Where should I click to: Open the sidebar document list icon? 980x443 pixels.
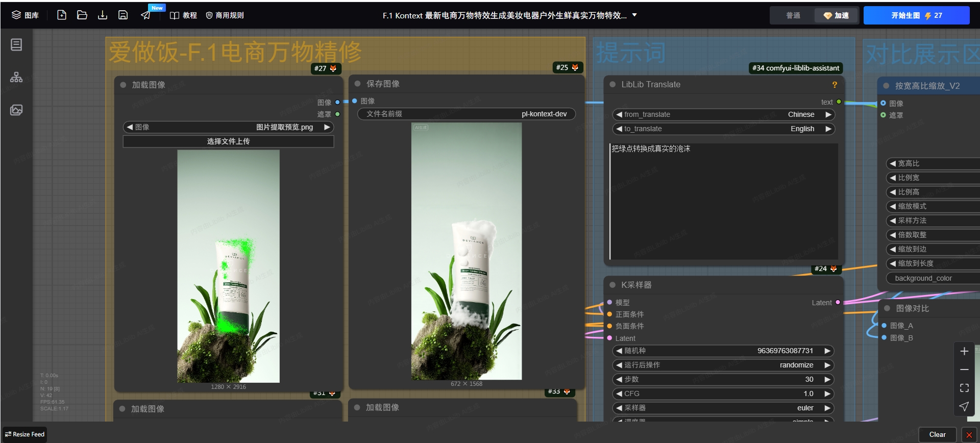[x=16, y=45]
